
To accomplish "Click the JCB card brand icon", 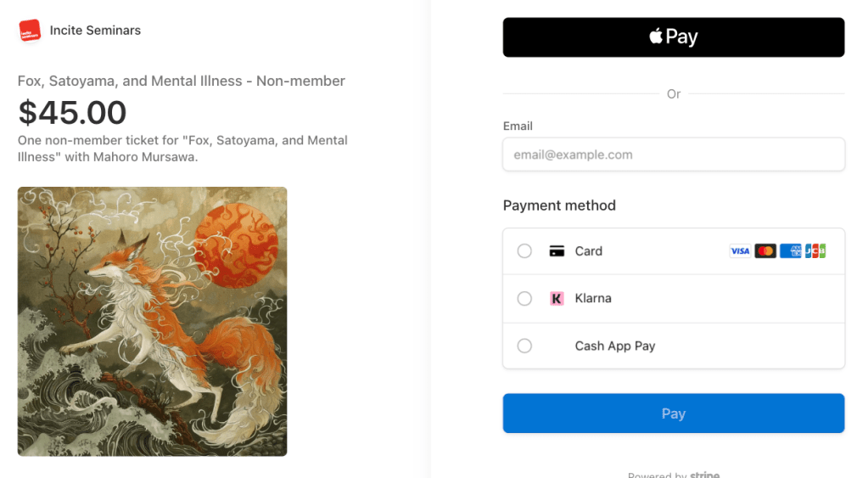I will click(815, 251).
